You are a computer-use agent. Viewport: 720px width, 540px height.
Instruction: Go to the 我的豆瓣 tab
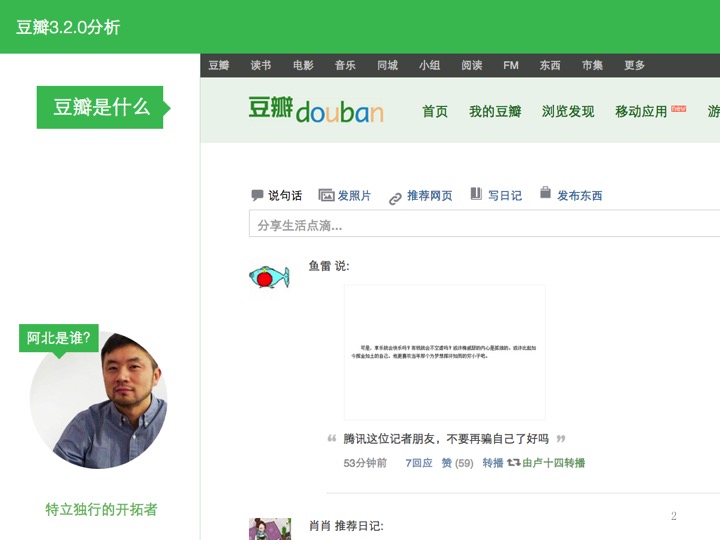[495, 111]
